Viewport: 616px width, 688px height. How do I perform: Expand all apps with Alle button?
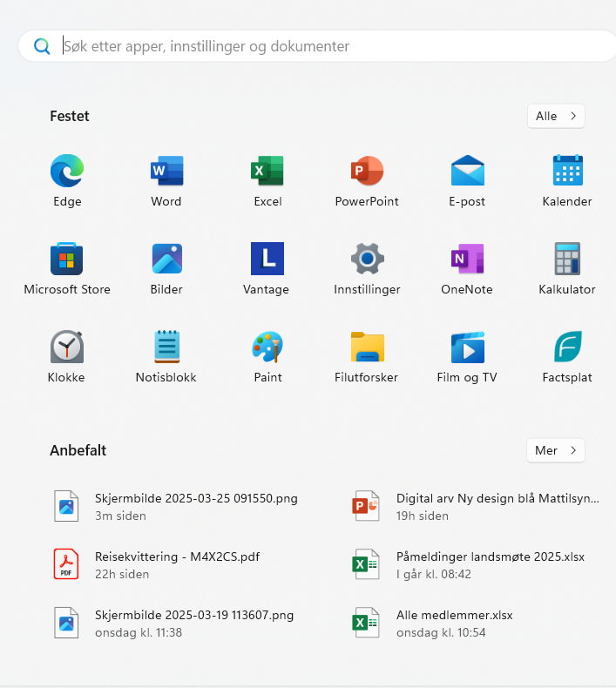pyautogui.click(x=556, y=116)
